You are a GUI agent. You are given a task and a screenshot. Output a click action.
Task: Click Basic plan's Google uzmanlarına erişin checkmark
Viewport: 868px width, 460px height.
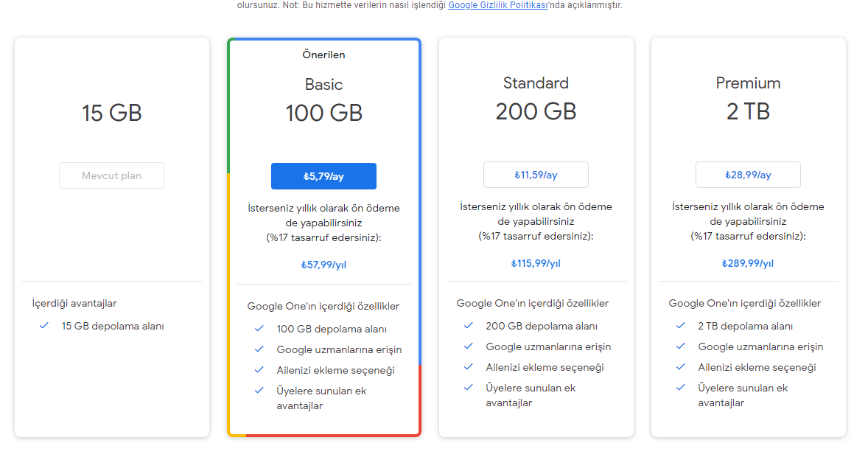[x=259, y=349]
